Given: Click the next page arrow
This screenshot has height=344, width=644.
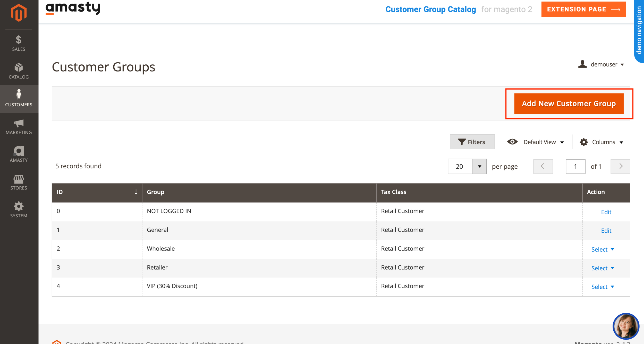Looking at the screenshot, I should (x=620, y=166).
